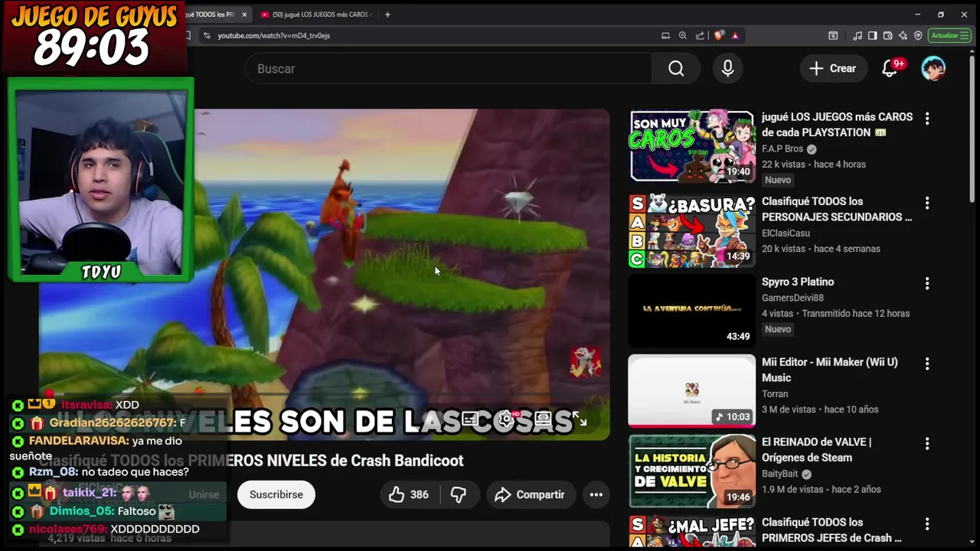Screen dimensions: 980x551
Task: Open the account avatar menu
Action: pos(933,68)
